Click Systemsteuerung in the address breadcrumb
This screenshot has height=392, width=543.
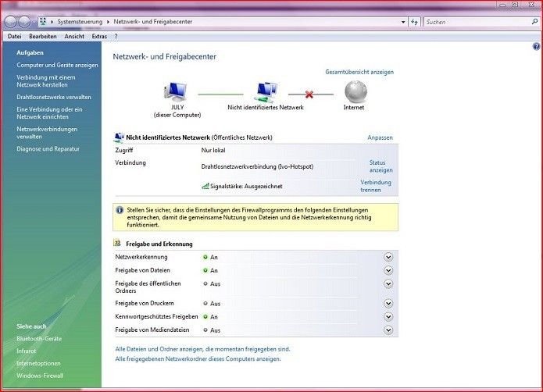(80, 22)
